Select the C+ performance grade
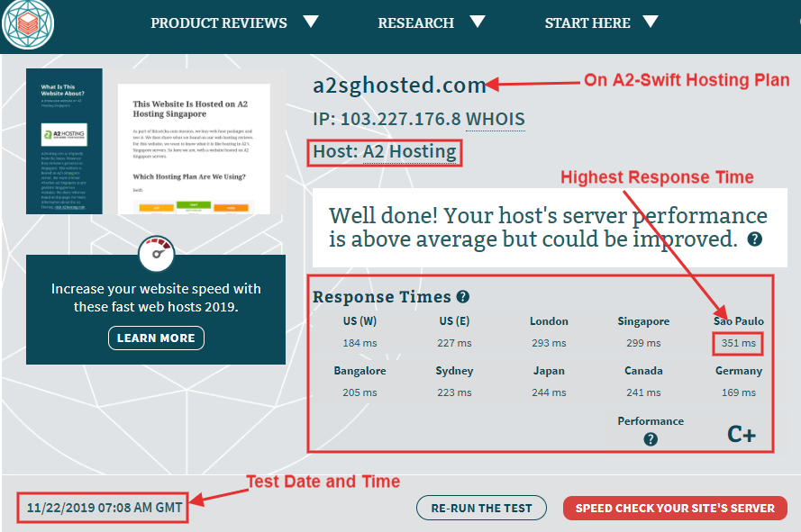Screen dimensions: 801x532 click(742, 435)
